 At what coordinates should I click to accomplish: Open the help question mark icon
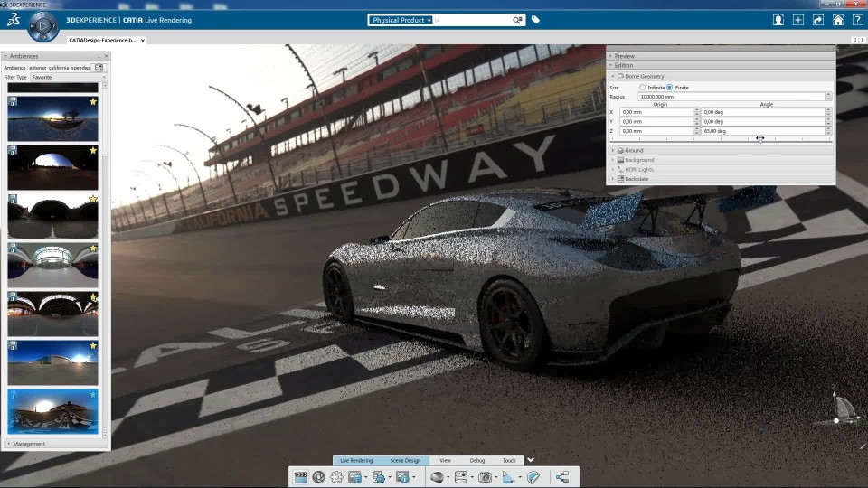pyautogui.click(x=857, y=21)
